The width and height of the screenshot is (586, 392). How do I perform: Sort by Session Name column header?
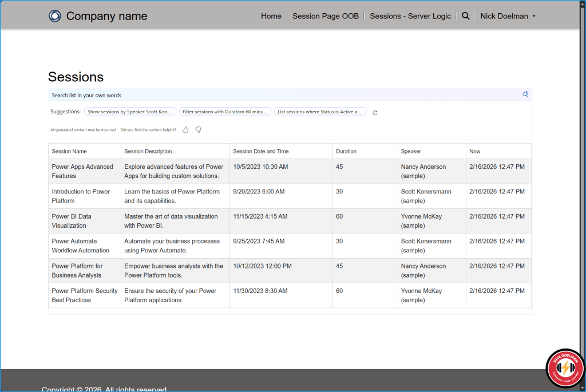click(x=69, y=152)
